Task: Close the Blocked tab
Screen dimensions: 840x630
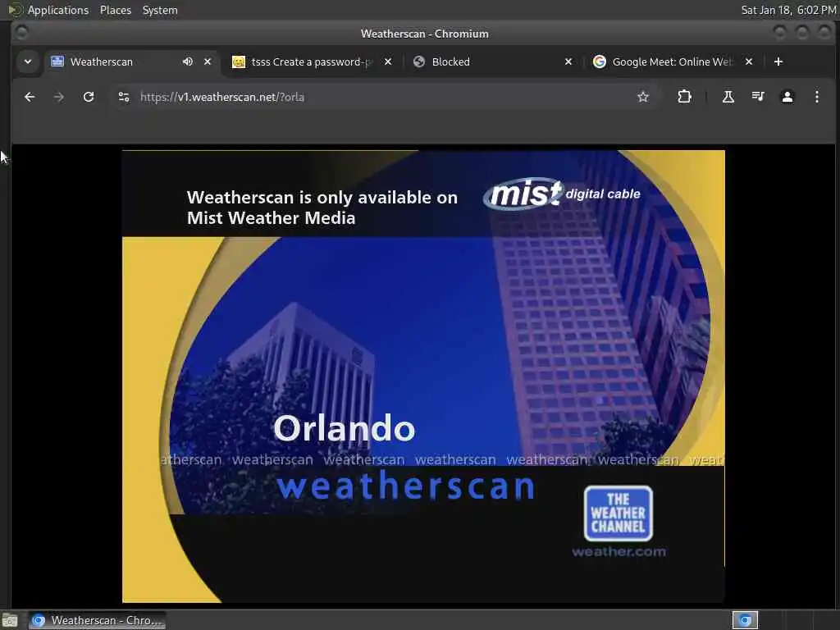Action: (568, 62)
